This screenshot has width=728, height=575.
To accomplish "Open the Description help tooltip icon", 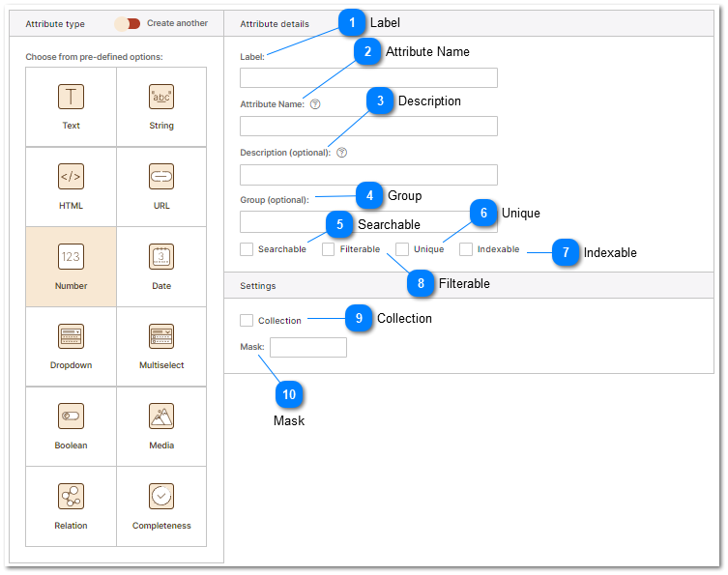I will coord(341,153).
